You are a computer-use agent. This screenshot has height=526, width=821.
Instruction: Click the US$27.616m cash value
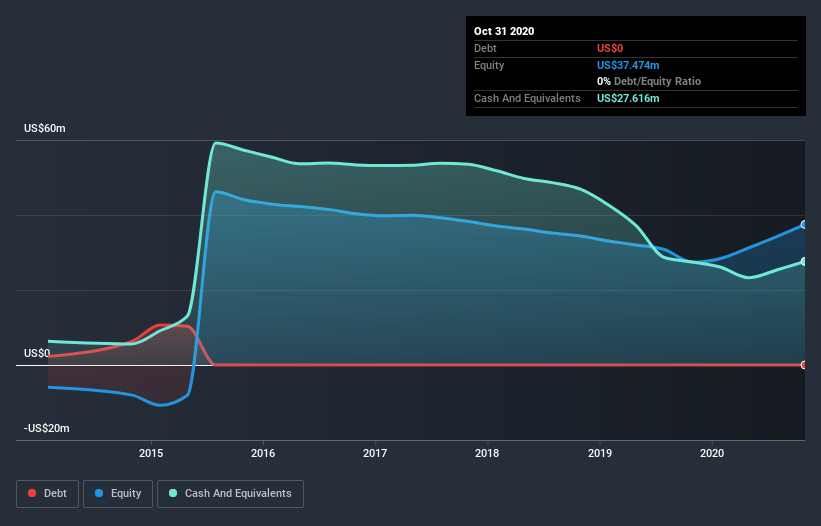tap(628, 98)
